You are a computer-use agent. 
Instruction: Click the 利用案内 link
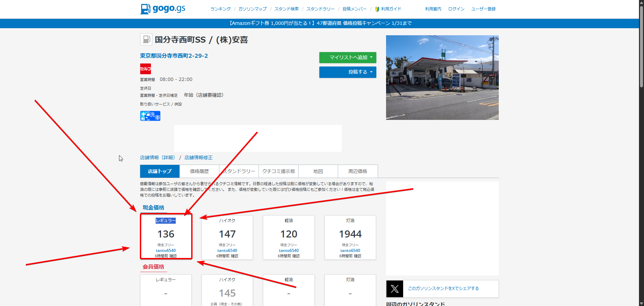433,9
